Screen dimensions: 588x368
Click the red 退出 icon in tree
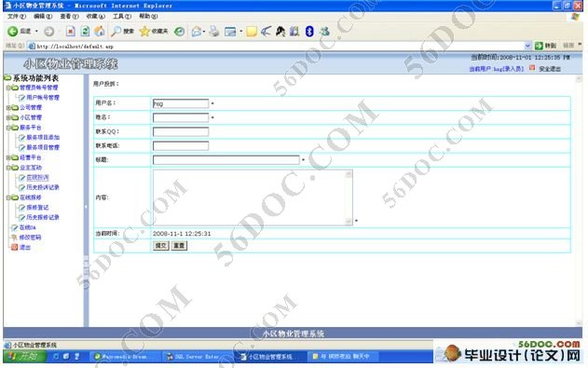tap(14, 247)
